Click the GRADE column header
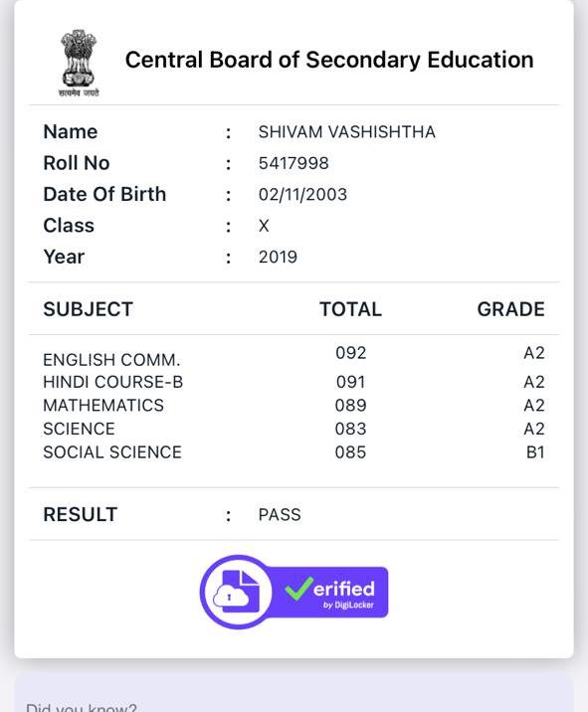 510,309
